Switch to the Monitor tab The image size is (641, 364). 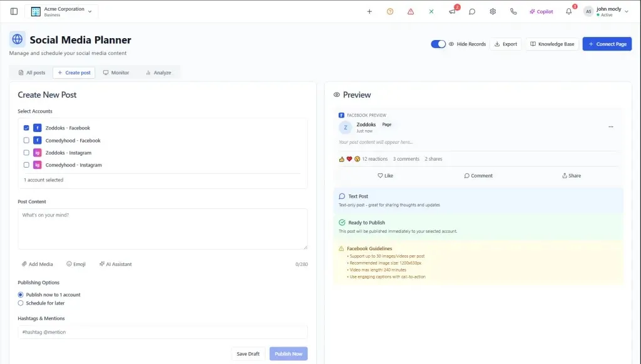[116, 72]
